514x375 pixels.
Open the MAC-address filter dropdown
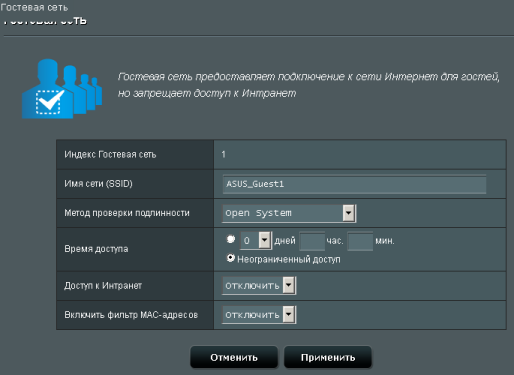259,315
